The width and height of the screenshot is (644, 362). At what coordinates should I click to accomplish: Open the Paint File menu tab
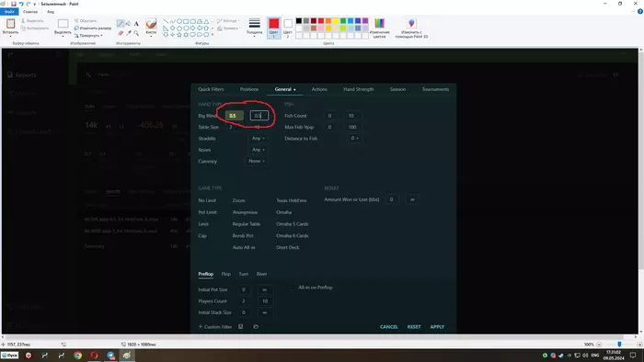click(x=10, y=12)
